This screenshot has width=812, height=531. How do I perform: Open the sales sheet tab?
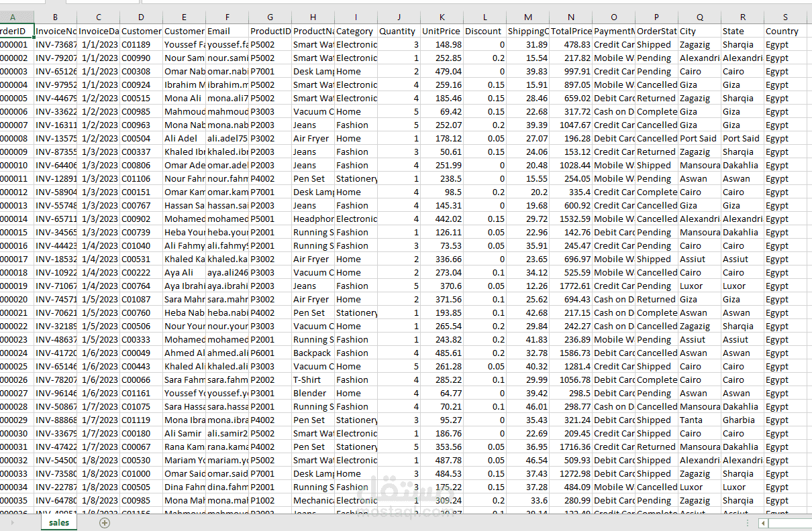pos(59,523)
